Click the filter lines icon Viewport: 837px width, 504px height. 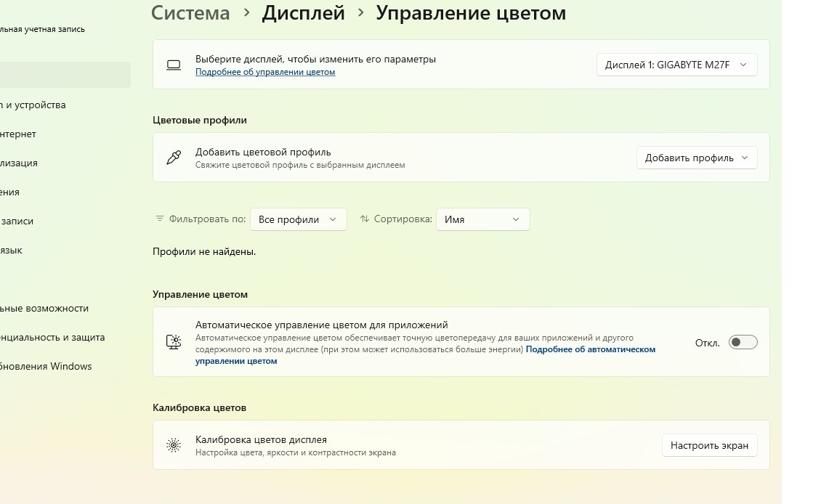coord(160,219)
